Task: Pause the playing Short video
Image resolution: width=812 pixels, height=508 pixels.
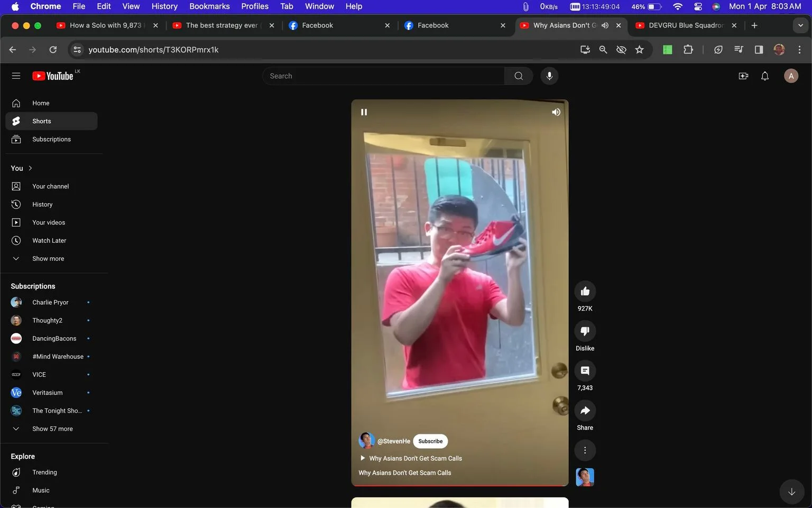Action: tap(364, 112)
